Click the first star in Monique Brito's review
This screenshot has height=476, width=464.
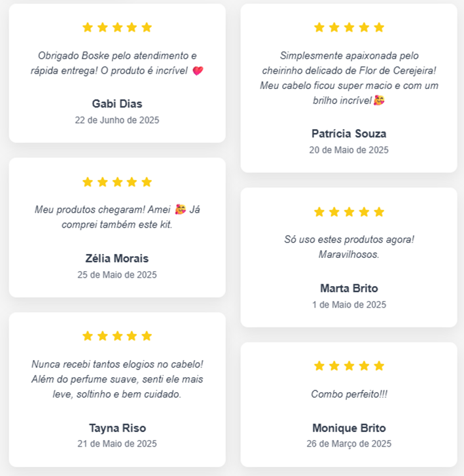(319, 366)
